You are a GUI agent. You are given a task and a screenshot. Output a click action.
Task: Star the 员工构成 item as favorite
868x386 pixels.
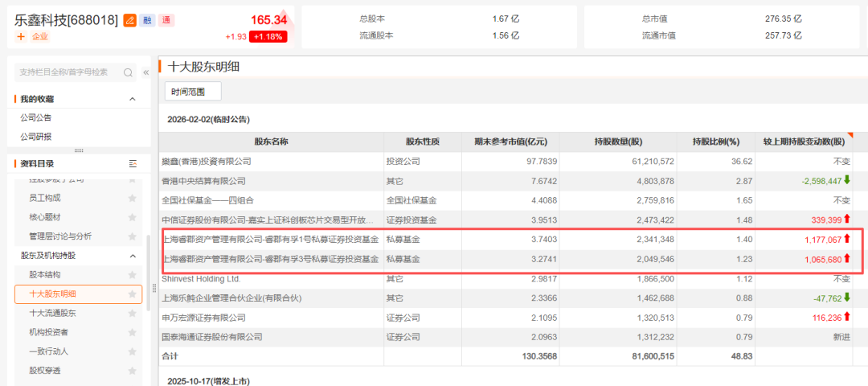132,198
